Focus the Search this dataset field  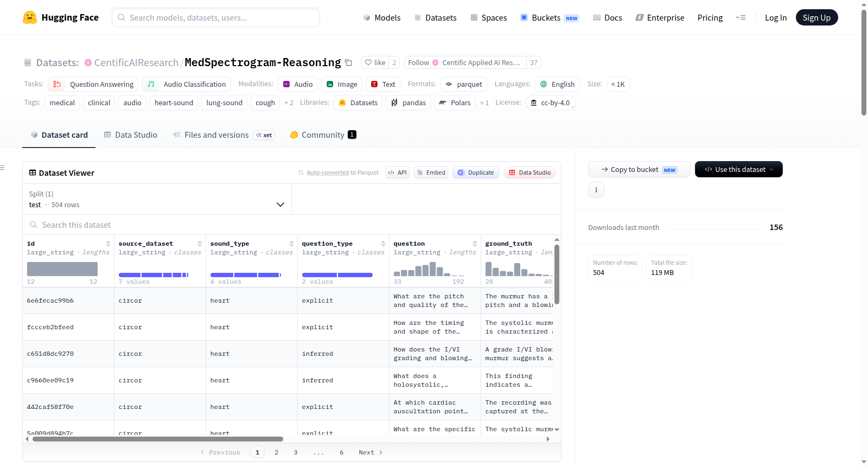292,225
